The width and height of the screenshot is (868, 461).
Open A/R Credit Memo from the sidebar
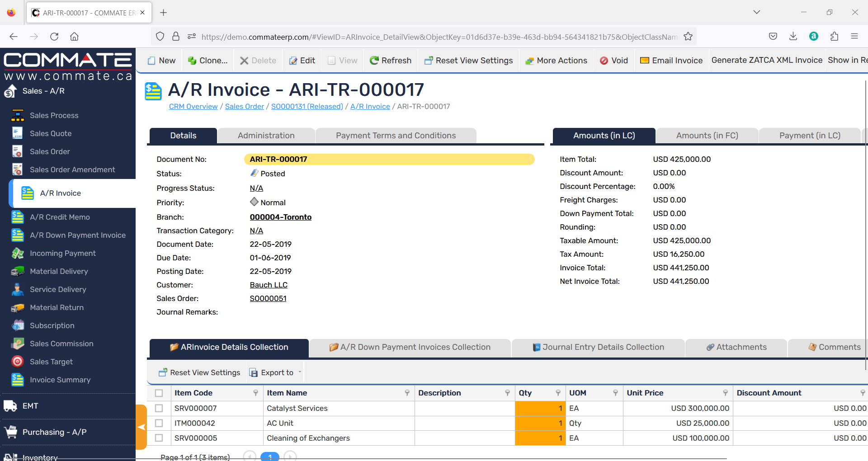[x=60, y=217]
